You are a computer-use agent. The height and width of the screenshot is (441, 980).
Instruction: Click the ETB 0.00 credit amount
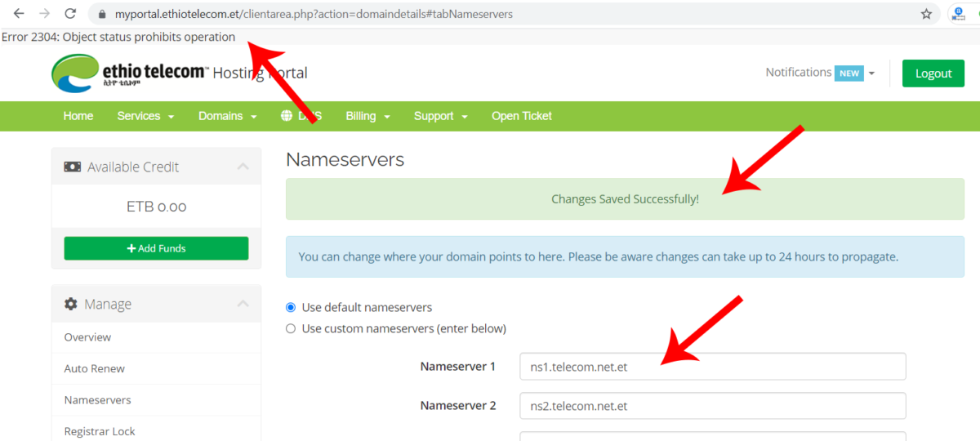coord(156,207)
